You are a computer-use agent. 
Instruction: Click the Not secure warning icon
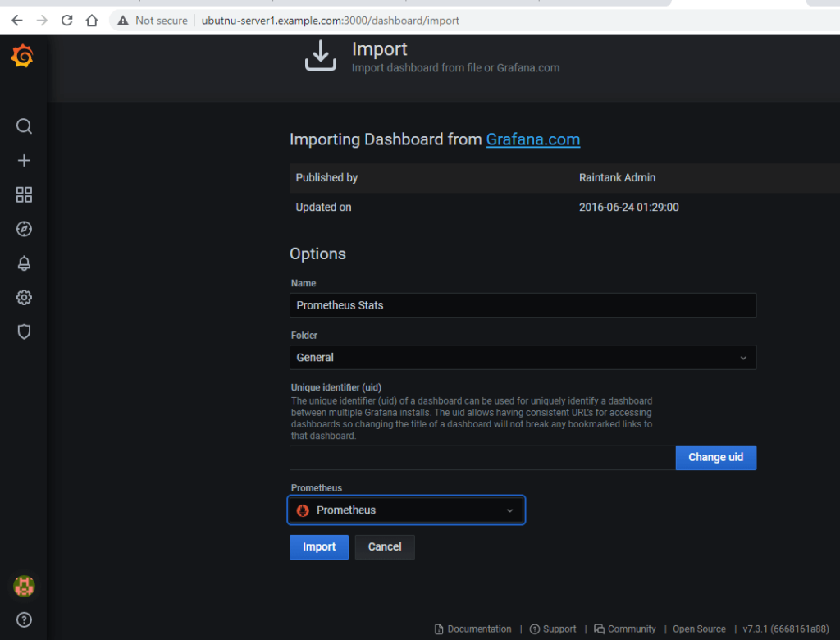click(x=123, y=21)
